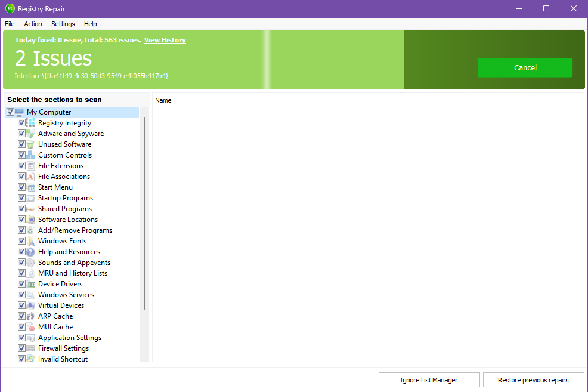Screen dimensions: 588x392
Task: Click the Help and Resources question icon
Action: tap(31, 252)
